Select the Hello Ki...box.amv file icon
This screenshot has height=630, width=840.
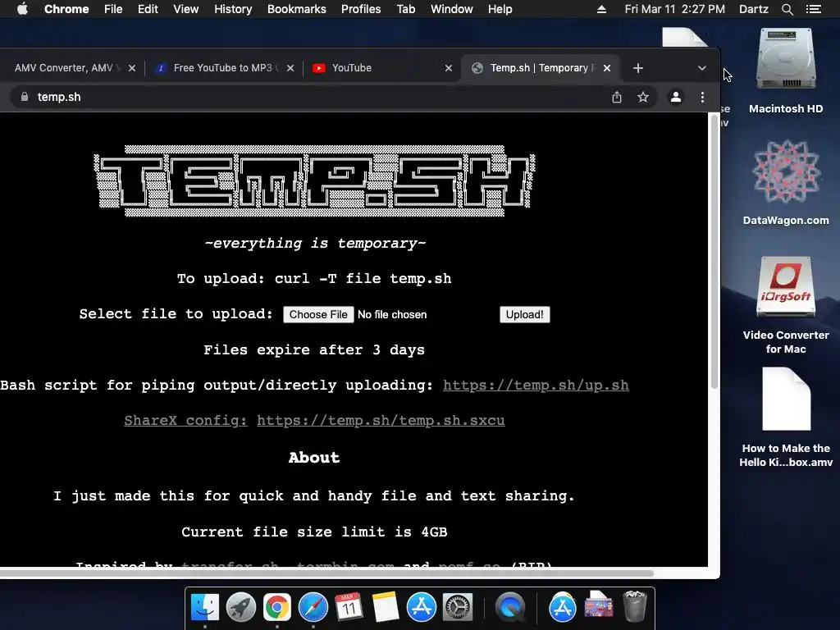(786, 418)
